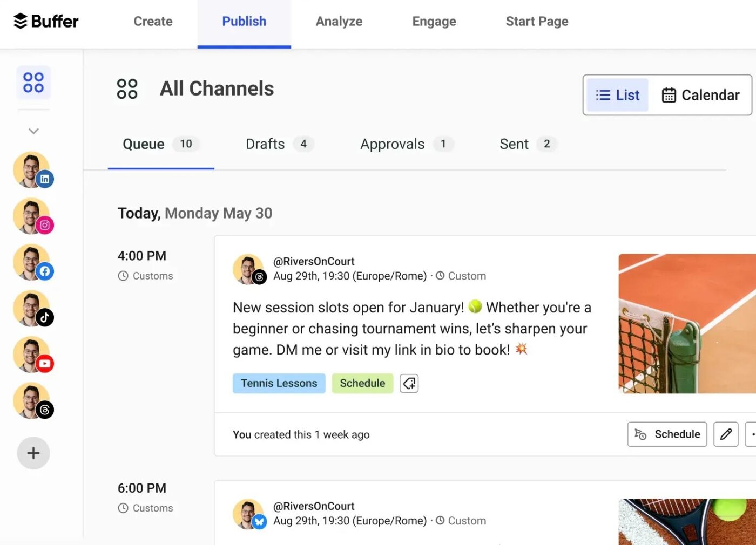Select the Instagram channel avatar in sidebar
This screenshot has height=545, width=756.
pyautogui.click(x=32, y=216)
